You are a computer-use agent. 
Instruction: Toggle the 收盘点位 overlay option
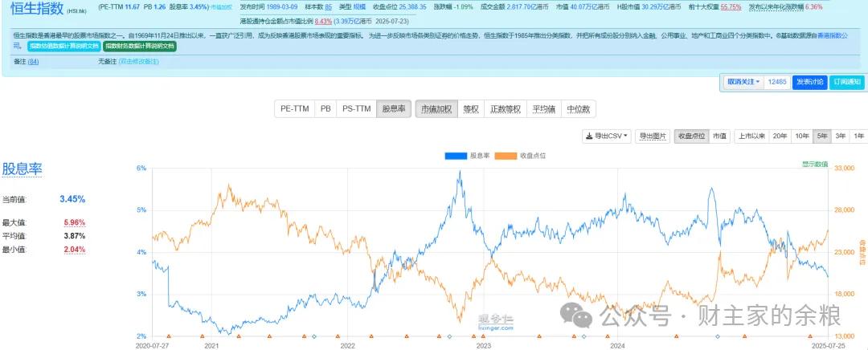[691, 136]
